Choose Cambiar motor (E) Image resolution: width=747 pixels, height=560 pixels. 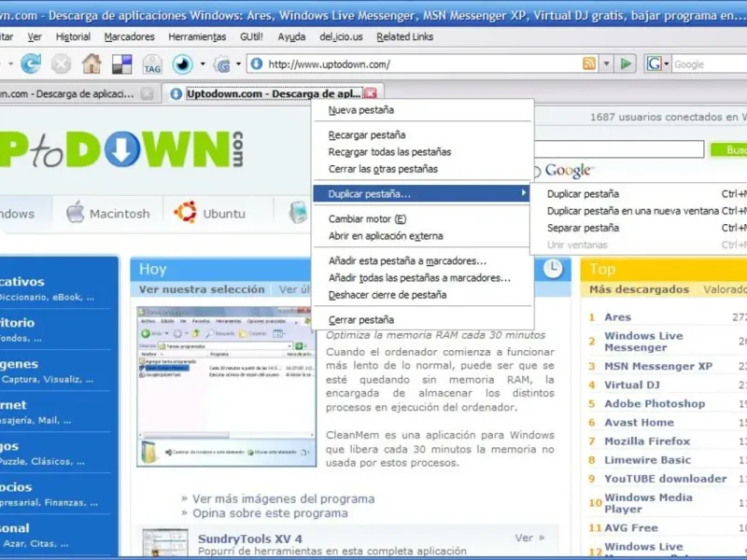pos(422,219)
